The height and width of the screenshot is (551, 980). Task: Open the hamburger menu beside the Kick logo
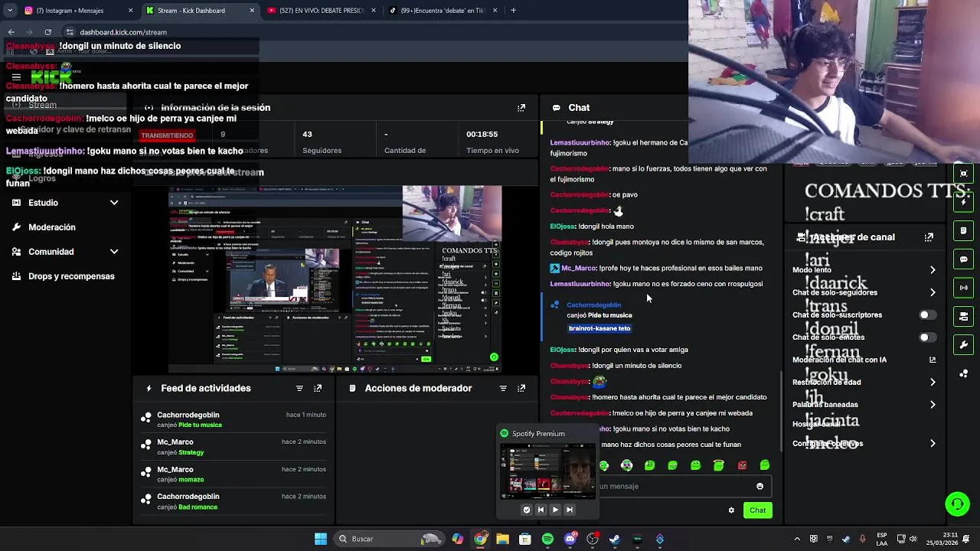coord(16,77)
